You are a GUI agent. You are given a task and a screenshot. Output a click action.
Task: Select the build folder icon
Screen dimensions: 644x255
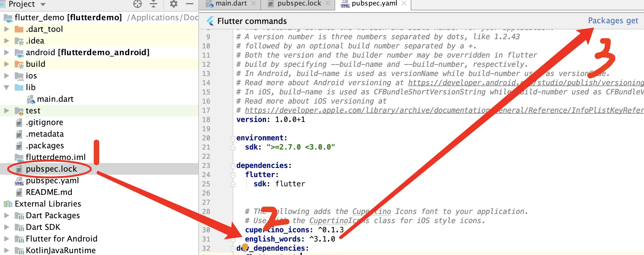[19, 64]
